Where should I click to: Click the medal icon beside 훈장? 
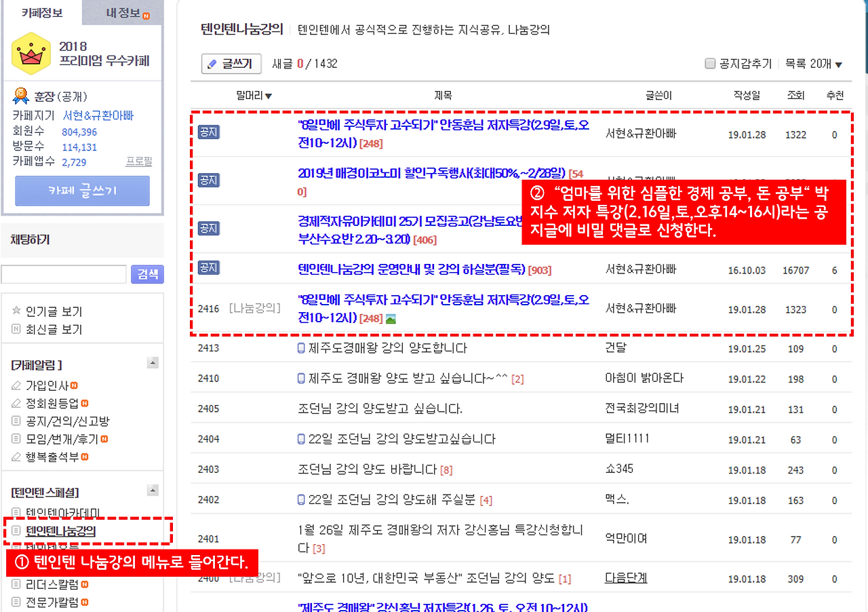(21, 96)
